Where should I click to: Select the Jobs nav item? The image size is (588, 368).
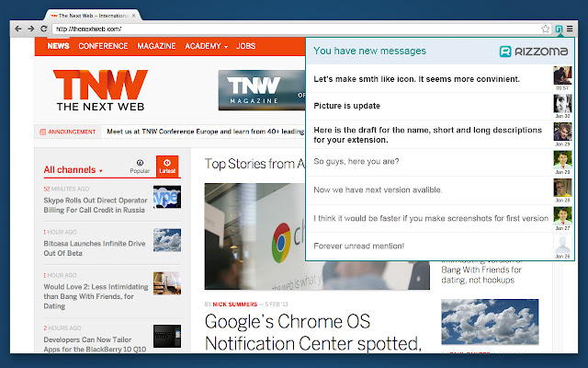(246, 46)
